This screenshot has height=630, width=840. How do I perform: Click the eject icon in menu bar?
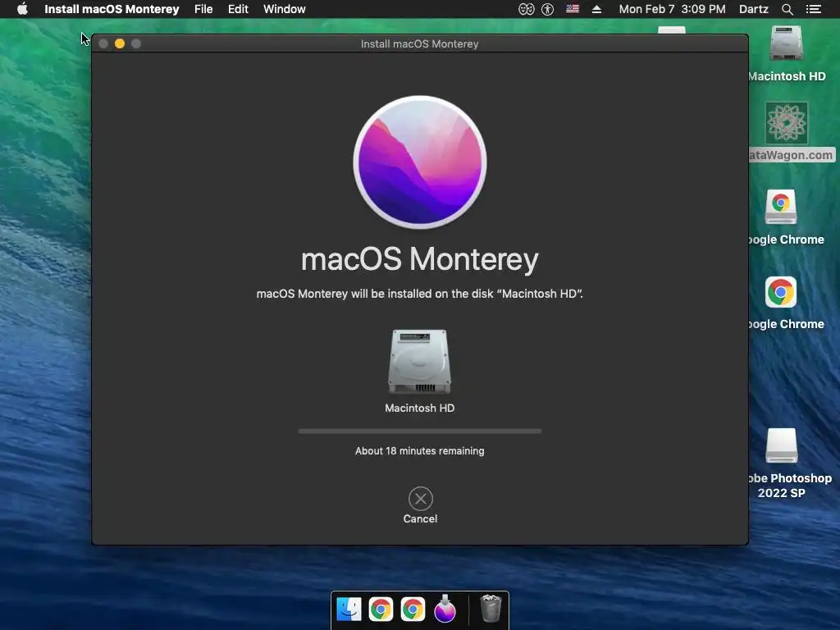coord(597,9)
